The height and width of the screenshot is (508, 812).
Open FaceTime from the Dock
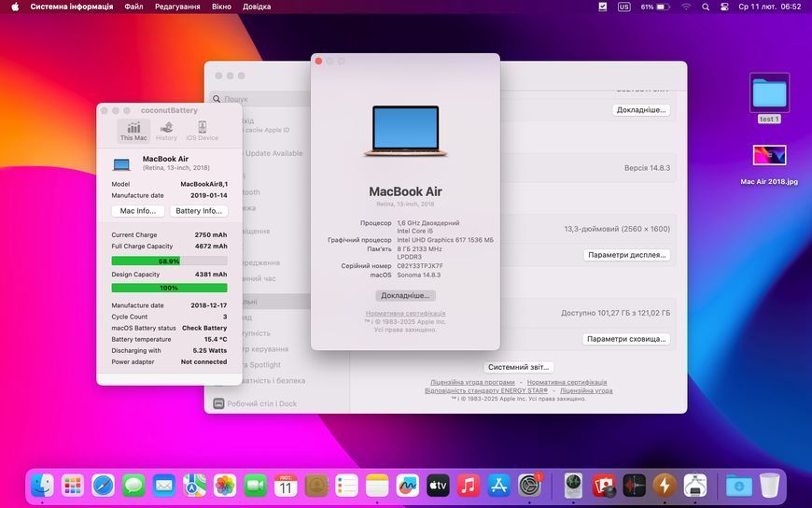click(x=256, y=486)
